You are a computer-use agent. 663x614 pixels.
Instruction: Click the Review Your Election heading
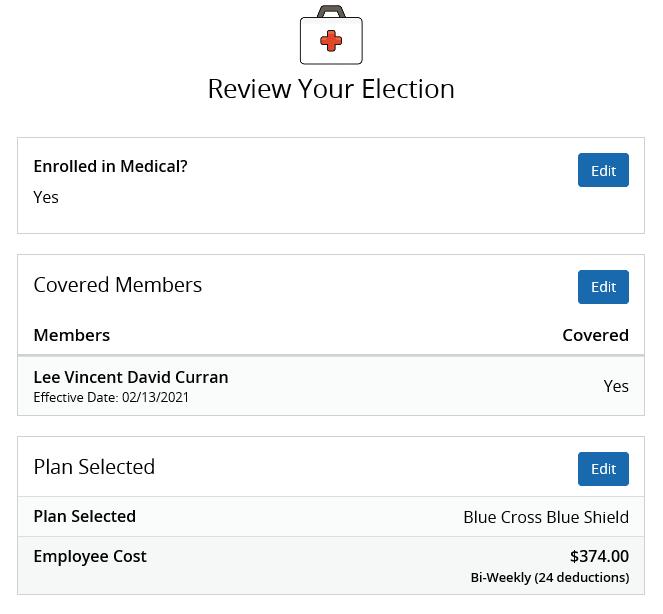coord(331,89)
